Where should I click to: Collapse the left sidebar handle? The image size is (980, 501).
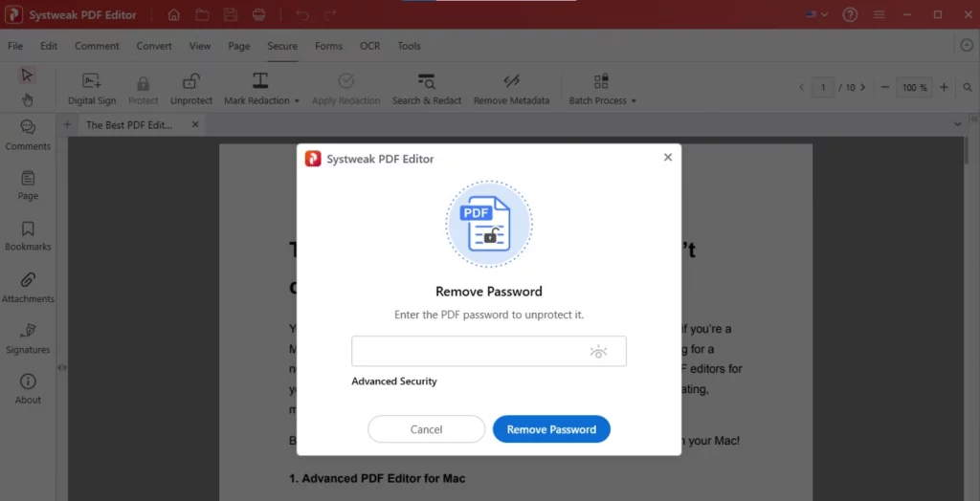tap(61, 368)
